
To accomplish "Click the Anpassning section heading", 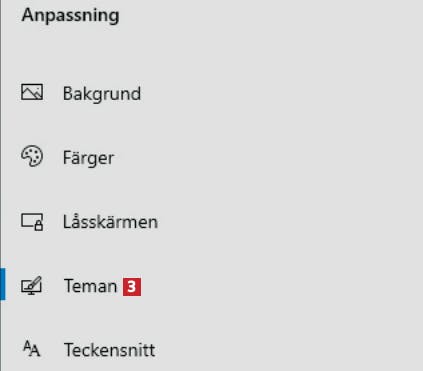I will coord(70,15).
